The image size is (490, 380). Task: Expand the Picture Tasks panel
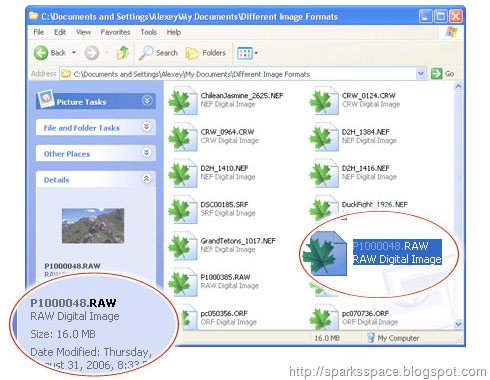tap(147, 101)
